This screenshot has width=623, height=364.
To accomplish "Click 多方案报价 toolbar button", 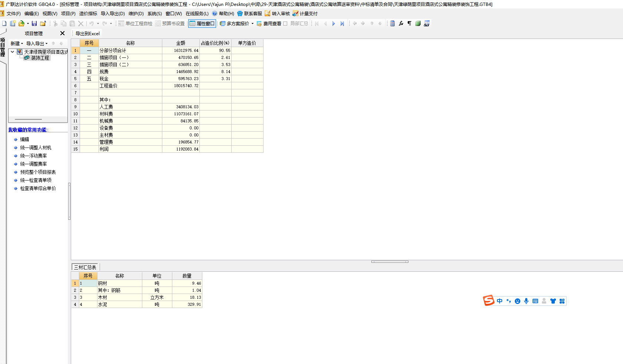I will click(x=235, y=23).
